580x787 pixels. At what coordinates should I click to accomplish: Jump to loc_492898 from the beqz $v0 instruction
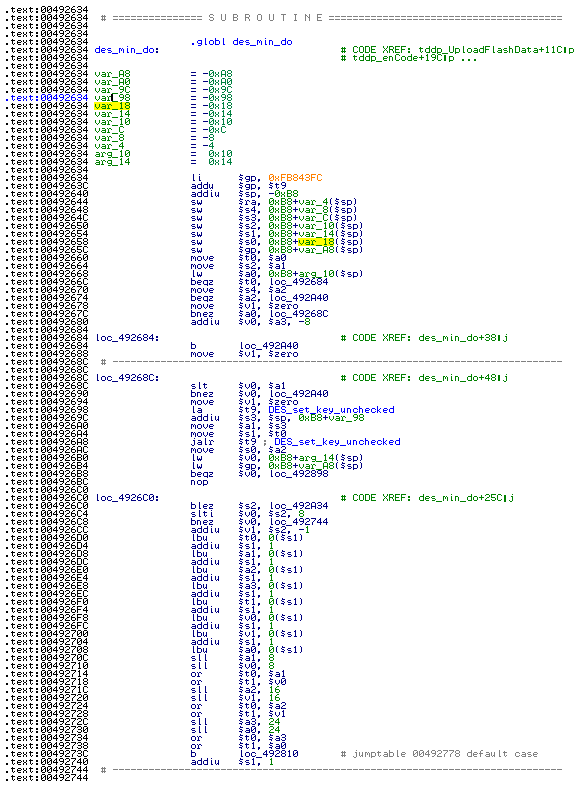pos(299,474)
